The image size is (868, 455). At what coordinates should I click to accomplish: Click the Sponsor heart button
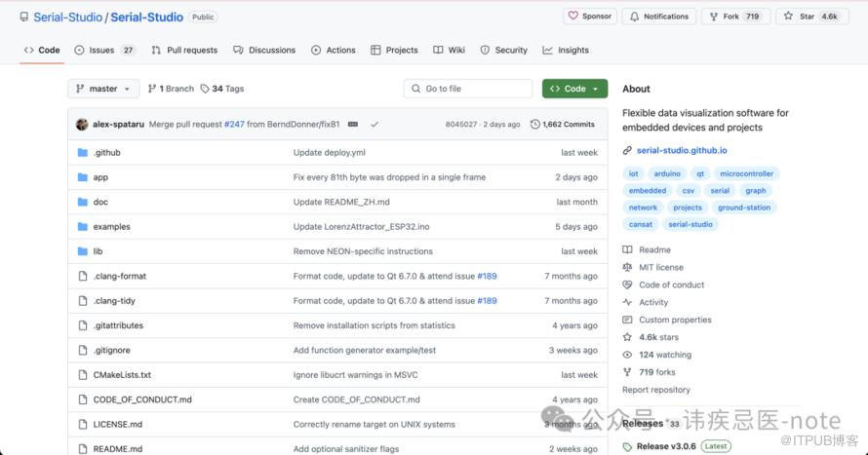590,17
